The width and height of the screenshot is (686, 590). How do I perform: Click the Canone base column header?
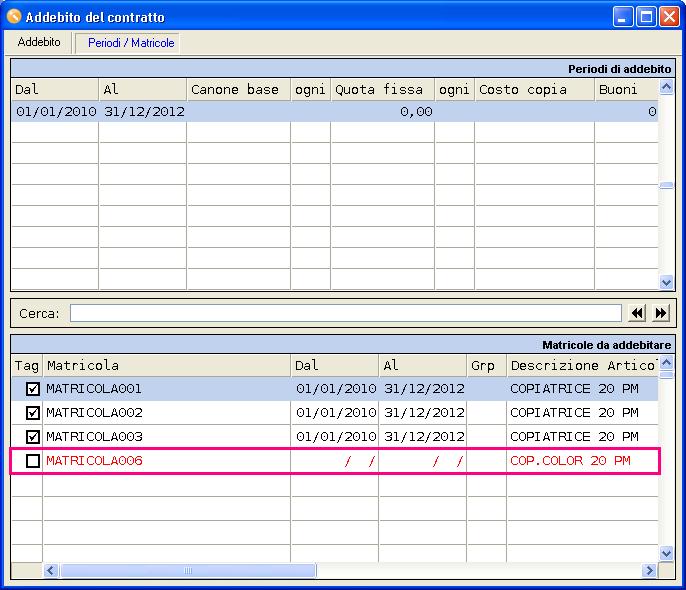coord(237,89)
